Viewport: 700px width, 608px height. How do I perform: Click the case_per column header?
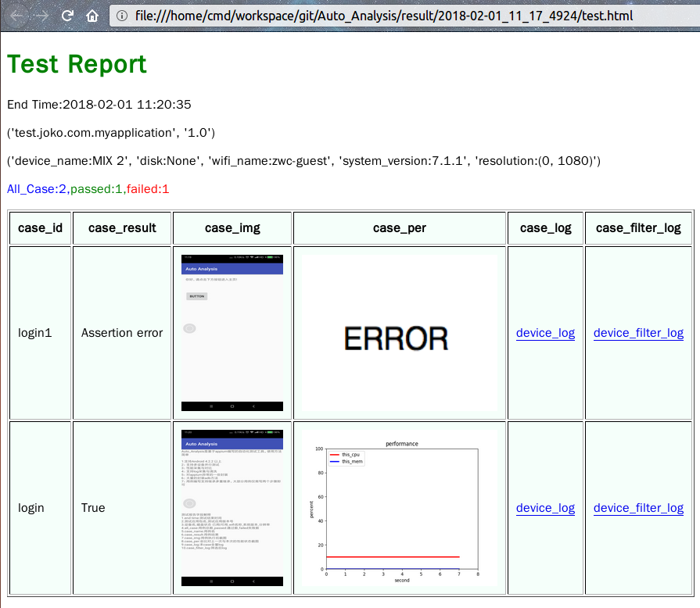click(399, 228)
